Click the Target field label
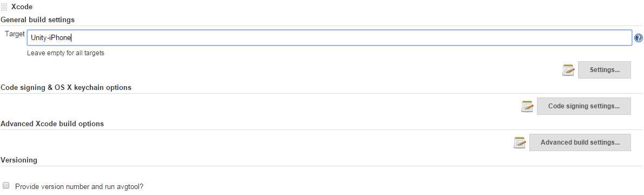Viewport: 644px width, 195px height. pos(15,34)
